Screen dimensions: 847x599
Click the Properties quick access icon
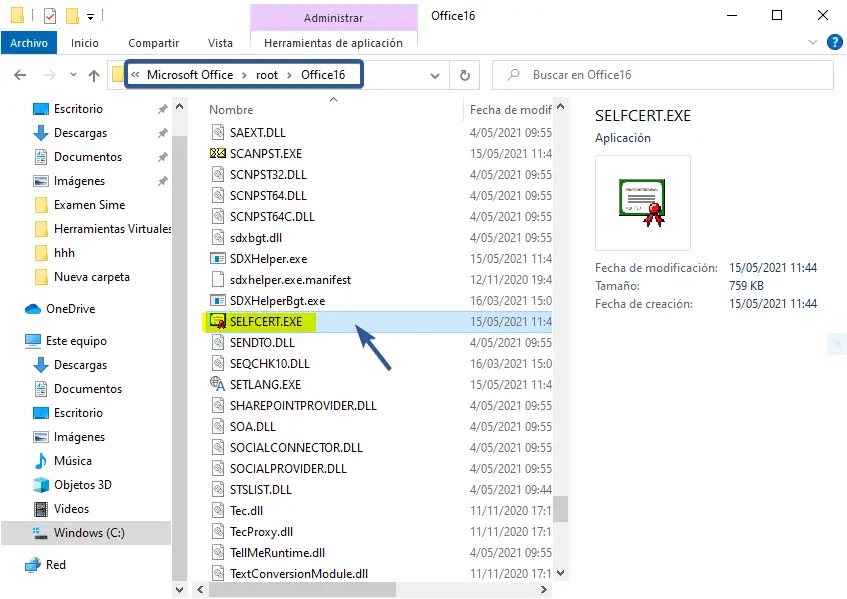tap(50, 16)
